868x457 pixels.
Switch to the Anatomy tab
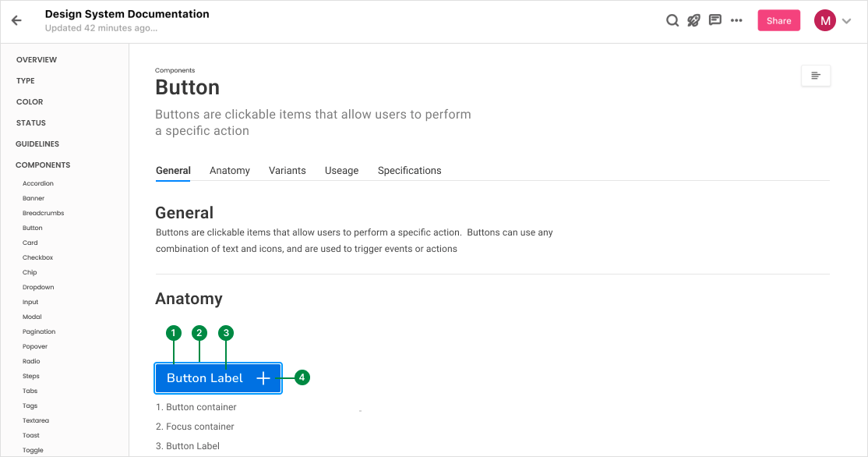(x=230, y=171)
